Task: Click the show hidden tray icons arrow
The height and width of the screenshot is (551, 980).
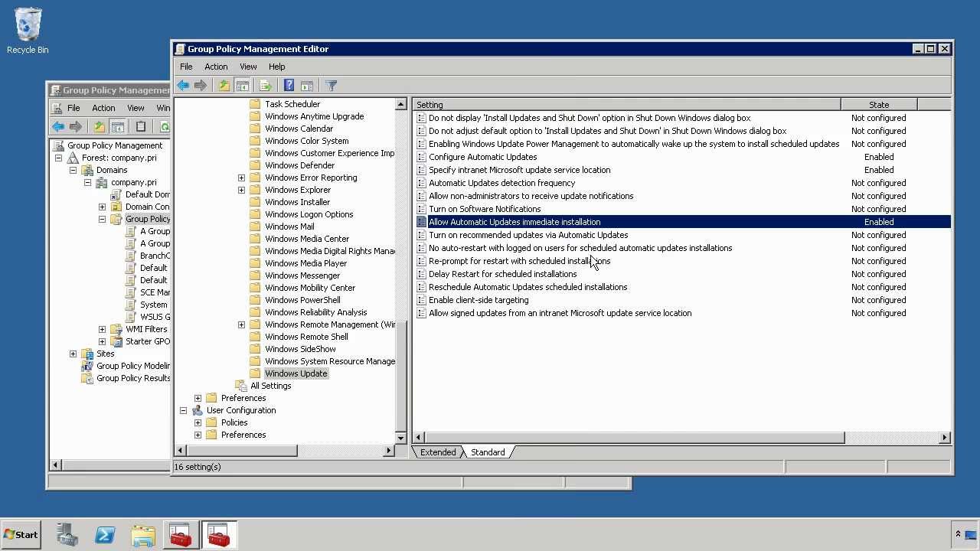Action: coord(958,534)
